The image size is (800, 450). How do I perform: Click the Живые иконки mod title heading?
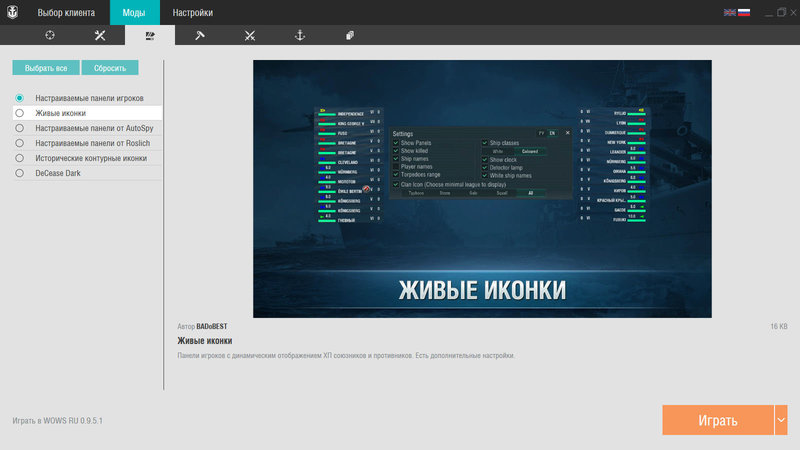205,340
